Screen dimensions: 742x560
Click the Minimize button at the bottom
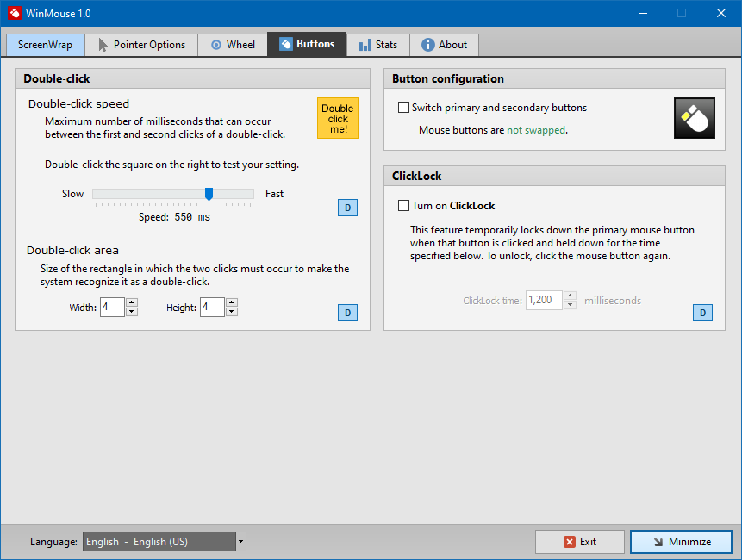pyautogui.click(x=681, y=542)
